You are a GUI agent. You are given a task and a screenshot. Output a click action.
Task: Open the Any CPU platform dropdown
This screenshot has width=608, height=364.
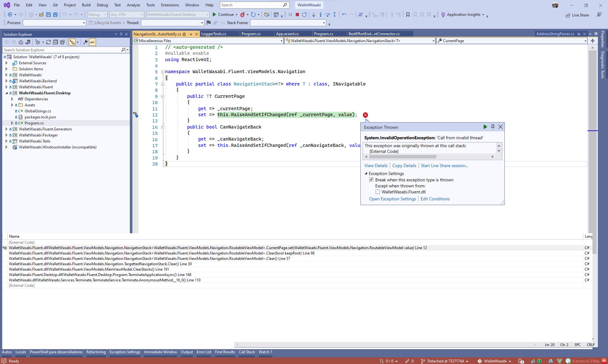click(x=126, y=15)
